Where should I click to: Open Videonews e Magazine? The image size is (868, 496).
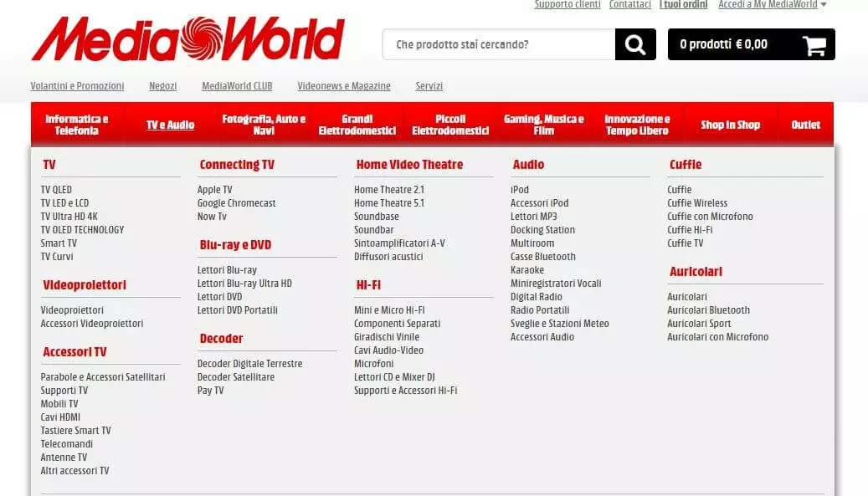click(344, 85)
